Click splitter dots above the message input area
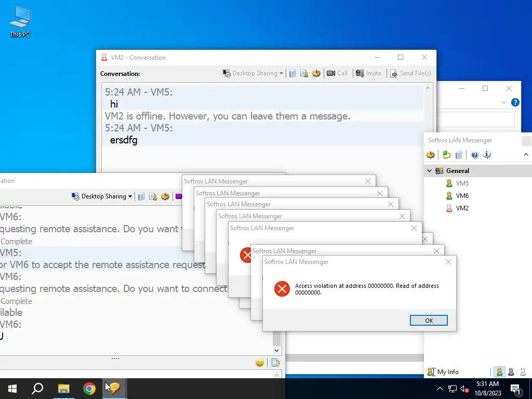This screenshot has width=532, height=399. point(115,358)
